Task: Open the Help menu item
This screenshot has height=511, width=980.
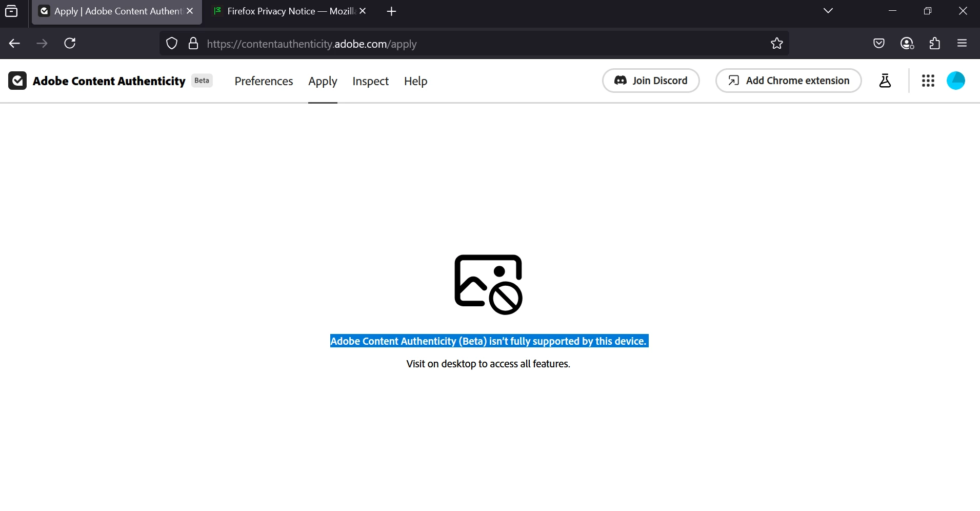Action: point(415,81)
